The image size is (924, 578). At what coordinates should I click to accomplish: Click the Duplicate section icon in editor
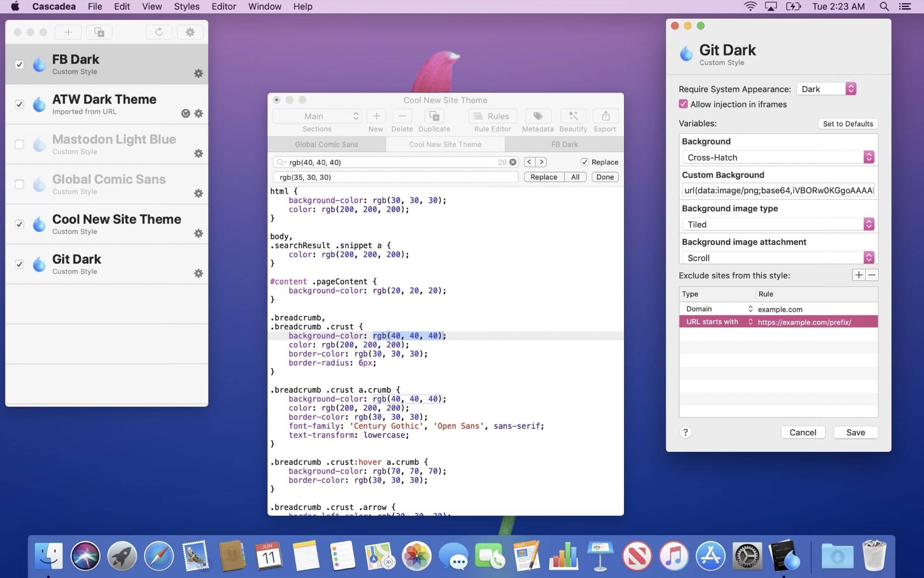tap(434, 116)
